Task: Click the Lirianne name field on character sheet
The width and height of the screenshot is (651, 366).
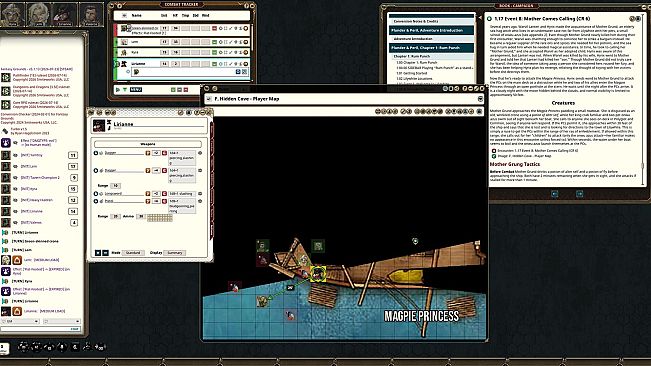Action: click(x=159, y=124)
